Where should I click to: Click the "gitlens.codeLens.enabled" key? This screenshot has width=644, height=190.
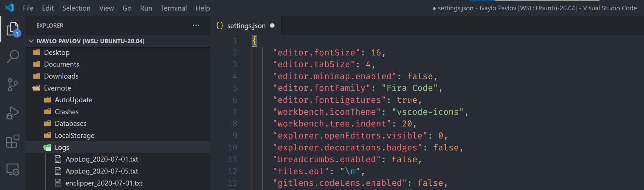point(340,183)
